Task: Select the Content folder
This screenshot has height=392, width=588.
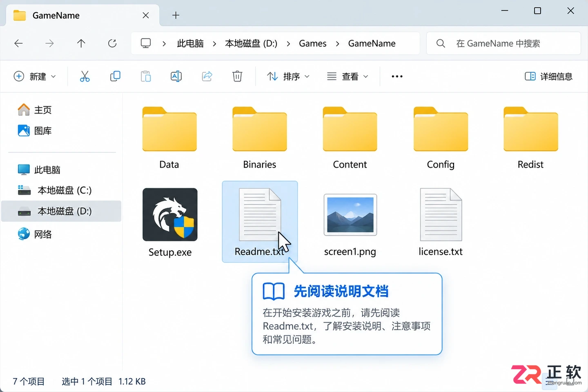Action: [350, 138]
